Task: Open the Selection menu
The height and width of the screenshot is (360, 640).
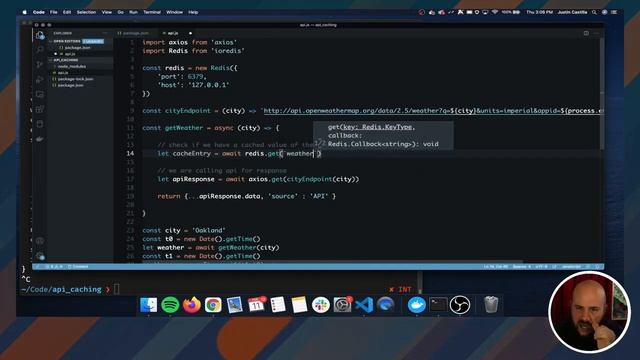Action: pos(86,12)
